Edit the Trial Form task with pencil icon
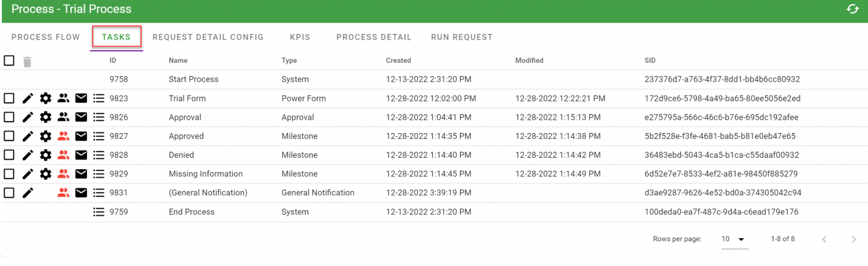Viewport: 868px width, 266px height. [x=27, y=98]
